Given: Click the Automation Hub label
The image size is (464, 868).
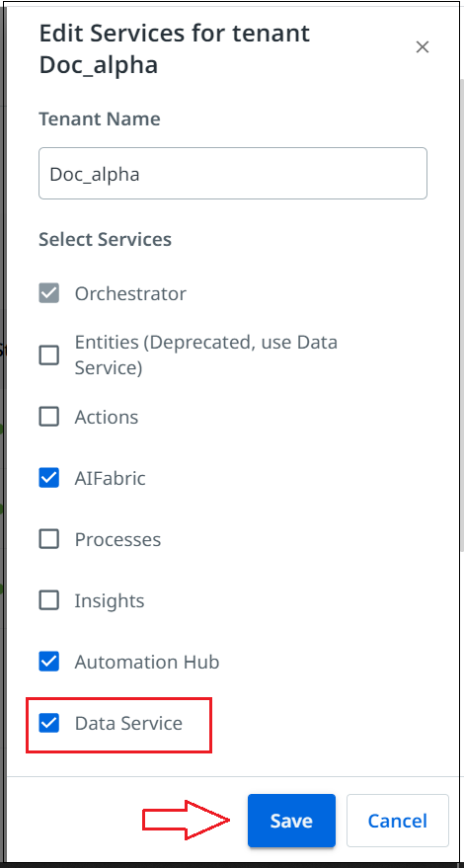Looking at the screenshot, I should click(x=147, y=662).
